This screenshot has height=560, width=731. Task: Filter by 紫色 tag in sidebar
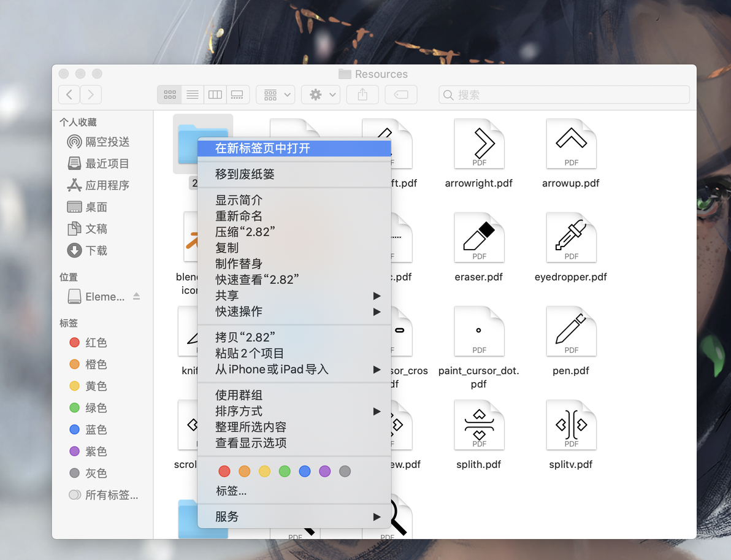click(x=88, y=451)
